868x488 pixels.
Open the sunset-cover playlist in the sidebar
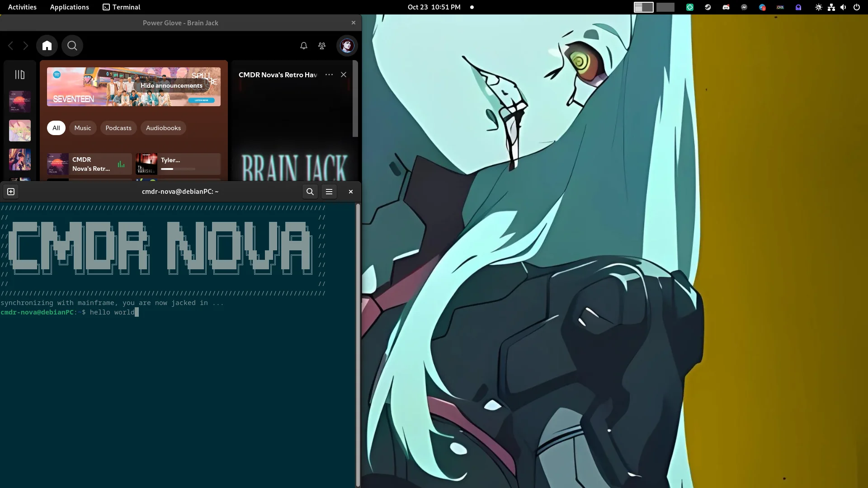click(x=20, y=102)
